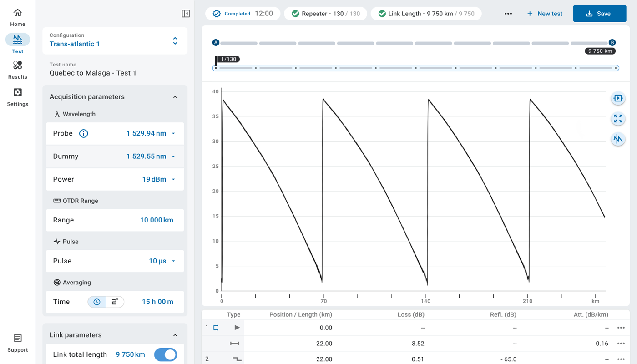The height and width of the screenshot is (364, 637).
Task: Collapse the left parameters panel
Action: pos(186,14)
